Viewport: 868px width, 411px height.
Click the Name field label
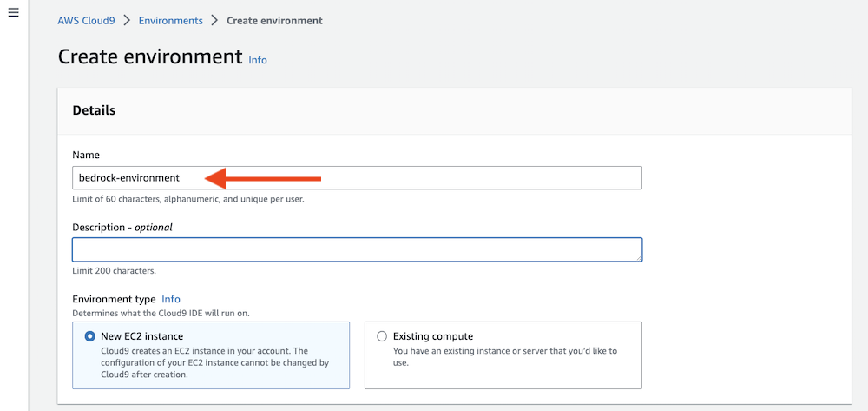click(x=86, y=155)
